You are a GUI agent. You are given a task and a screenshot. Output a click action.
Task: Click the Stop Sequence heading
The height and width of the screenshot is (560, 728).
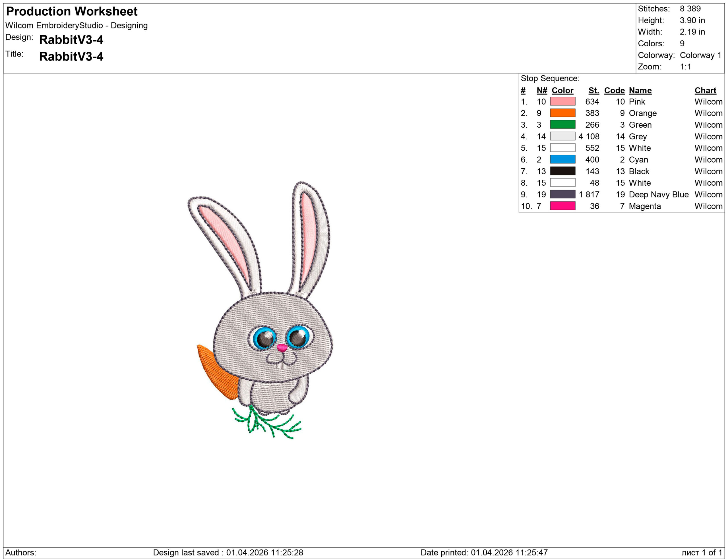[551, 78]
